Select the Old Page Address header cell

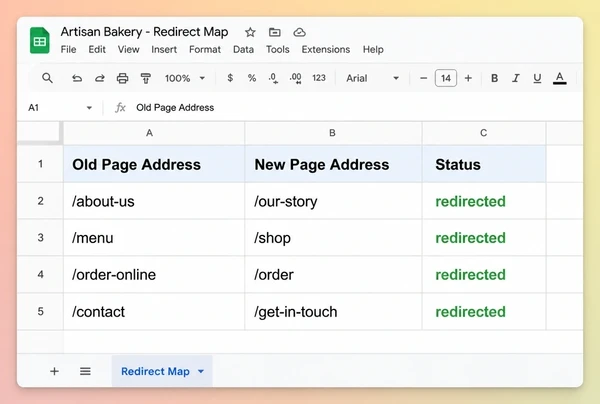pos(154,164)
